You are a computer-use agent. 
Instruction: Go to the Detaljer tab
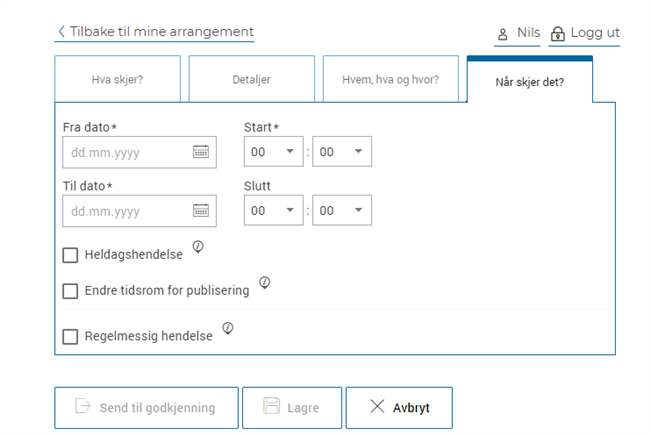(x=251, y=79)
